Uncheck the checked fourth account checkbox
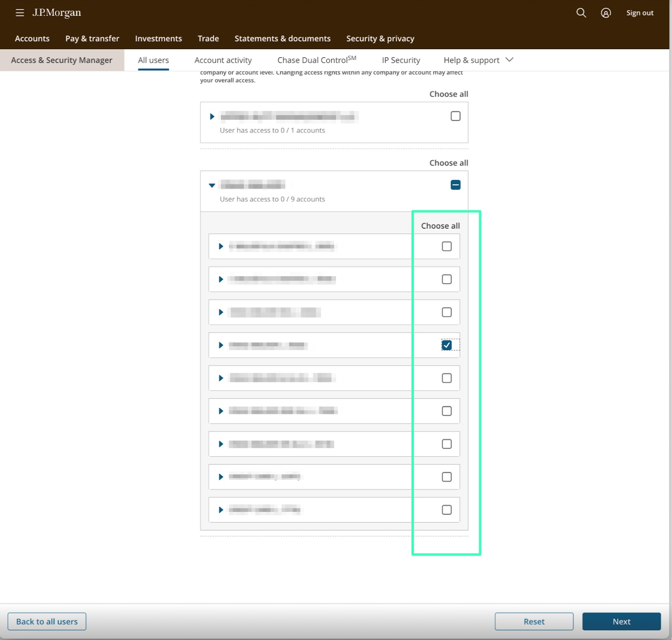The width and height of the screenshot is (672, 640). (x=446, y=345)
